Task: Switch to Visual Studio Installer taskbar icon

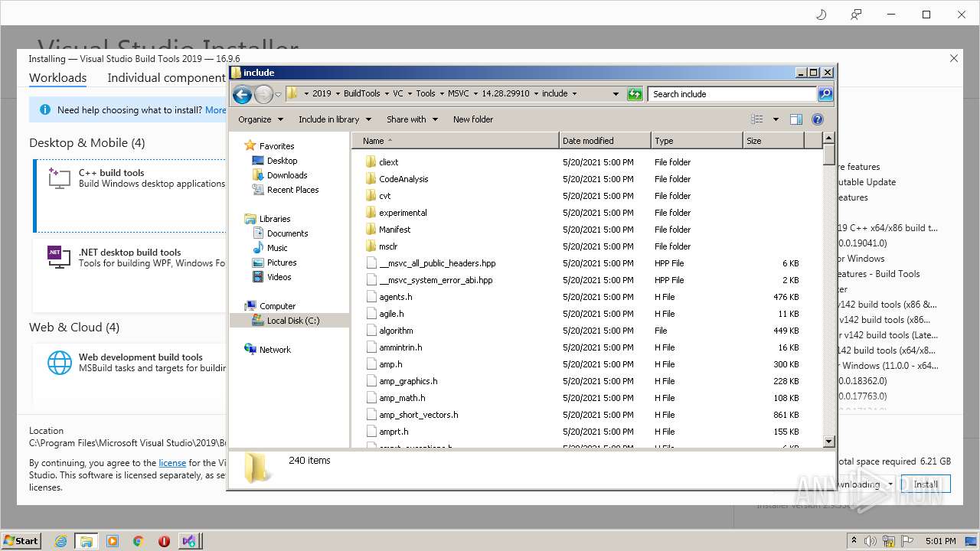Action: (189, 541)
